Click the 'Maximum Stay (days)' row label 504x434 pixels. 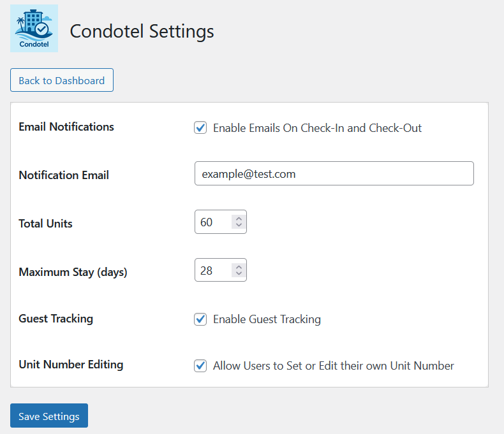[73, 272]
